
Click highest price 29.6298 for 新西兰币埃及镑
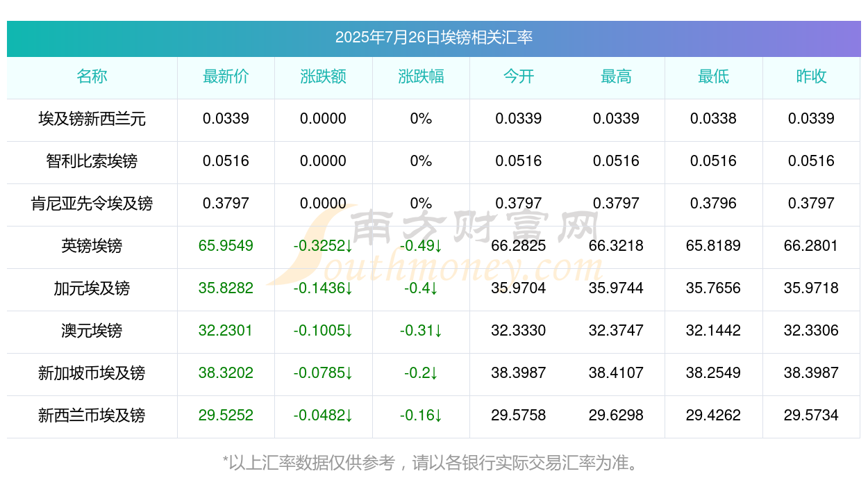click(x=616, y=416)
